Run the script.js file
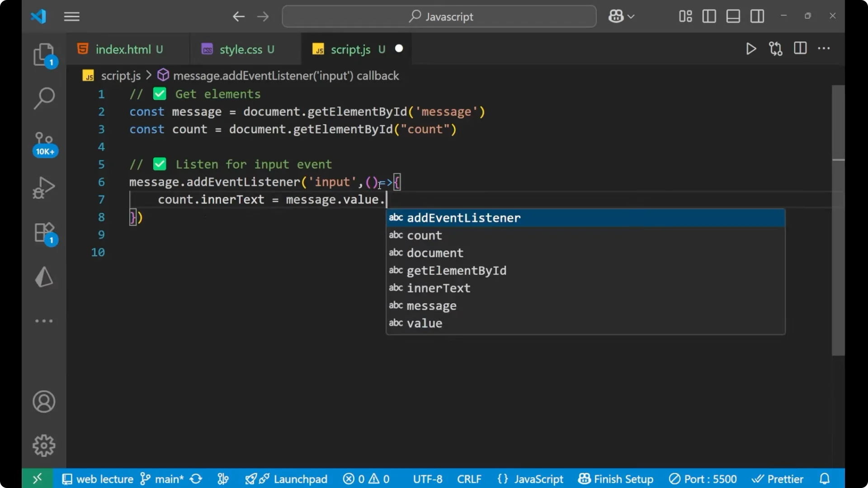Screen dimensions: 868x488 pos(751,49)
